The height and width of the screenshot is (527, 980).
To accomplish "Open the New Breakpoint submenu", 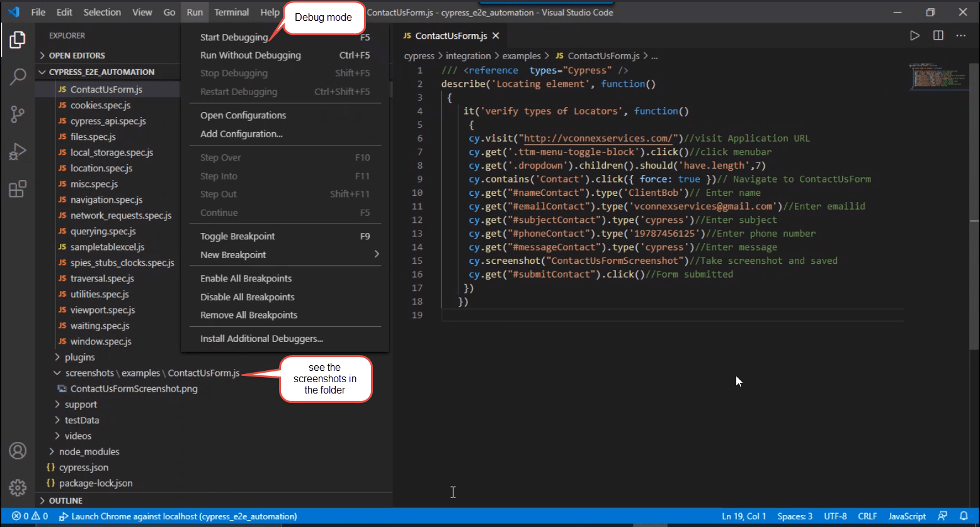I will coord(285,254).
